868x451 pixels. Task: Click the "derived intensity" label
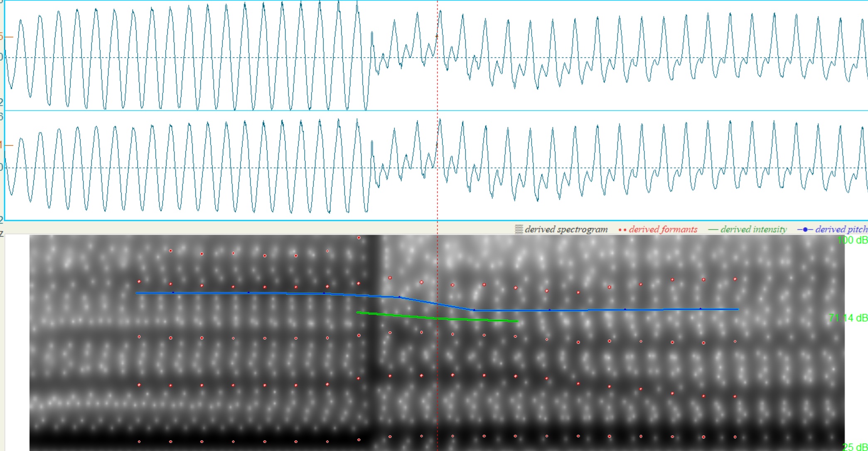(x=753, y=229)
